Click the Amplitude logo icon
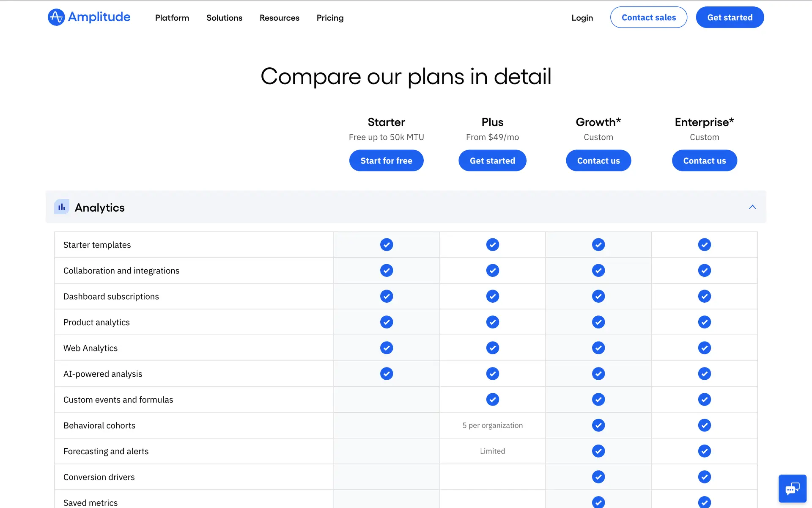 click(56, 17)
